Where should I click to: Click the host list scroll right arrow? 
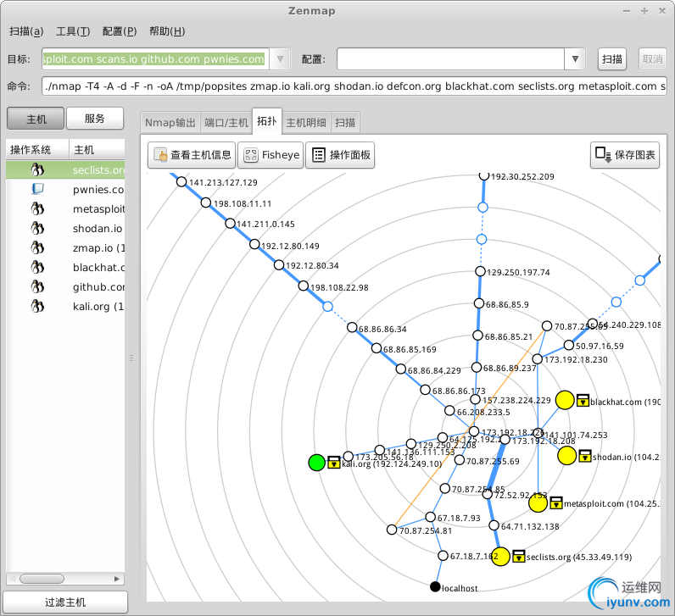click(117, 579)
